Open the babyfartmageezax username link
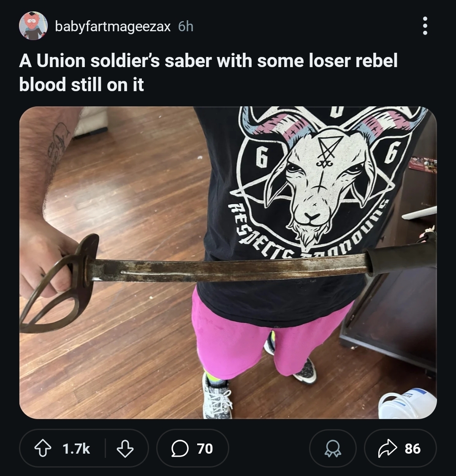The height and width of the screenshot is (476, 456). pos(113,27)
